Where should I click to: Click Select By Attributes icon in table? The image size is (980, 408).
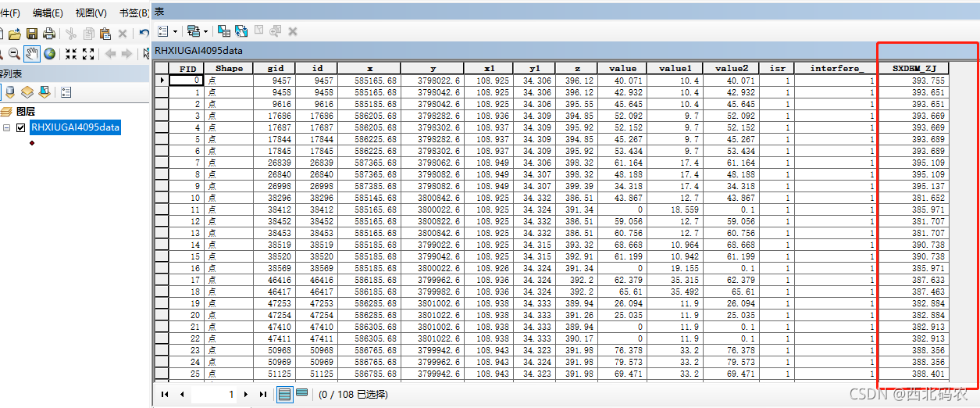point(224,31)
